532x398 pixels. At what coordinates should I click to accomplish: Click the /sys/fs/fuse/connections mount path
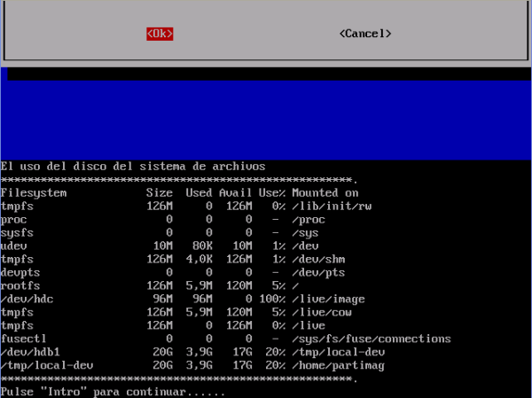point(371,339)
